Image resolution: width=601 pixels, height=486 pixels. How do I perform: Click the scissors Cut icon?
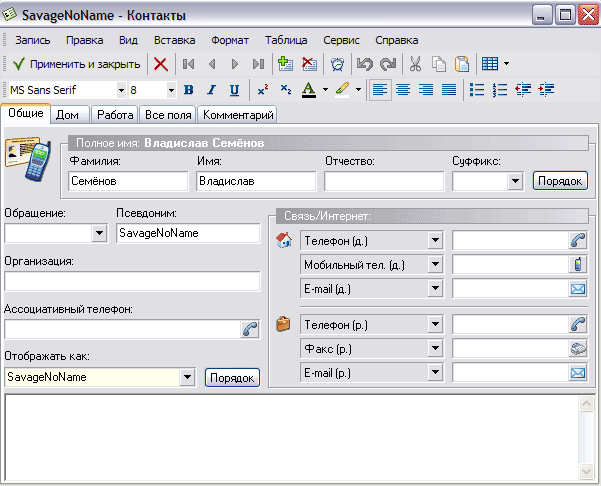(415, 64)
